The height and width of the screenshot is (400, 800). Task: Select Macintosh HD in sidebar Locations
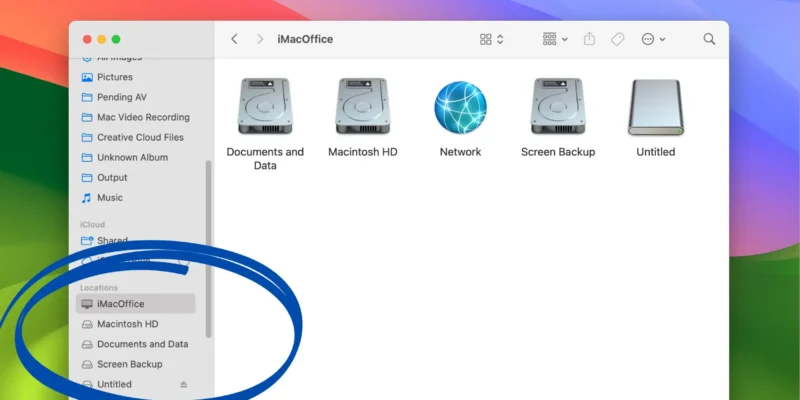[136, 324]
